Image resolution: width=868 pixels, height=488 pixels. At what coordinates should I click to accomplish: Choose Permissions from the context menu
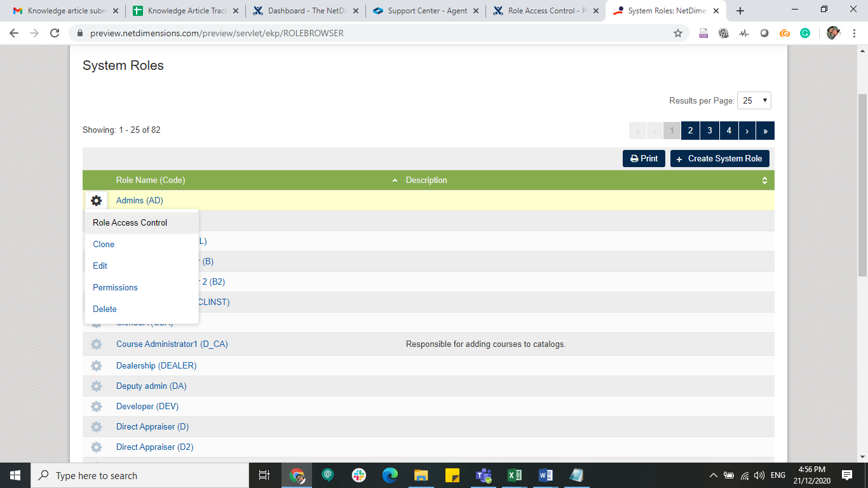(x=142, y=288)
